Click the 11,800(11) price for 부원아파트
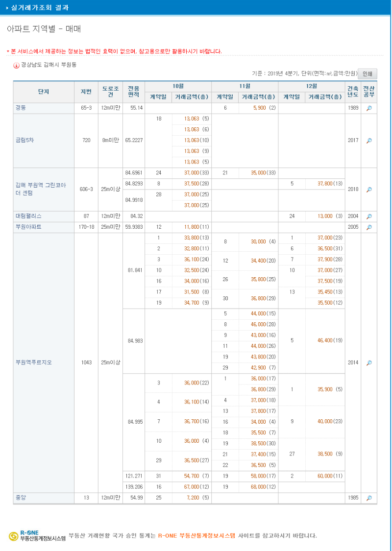Image resolution: width=392 pixels, height=551 pixels. (196, 227)
